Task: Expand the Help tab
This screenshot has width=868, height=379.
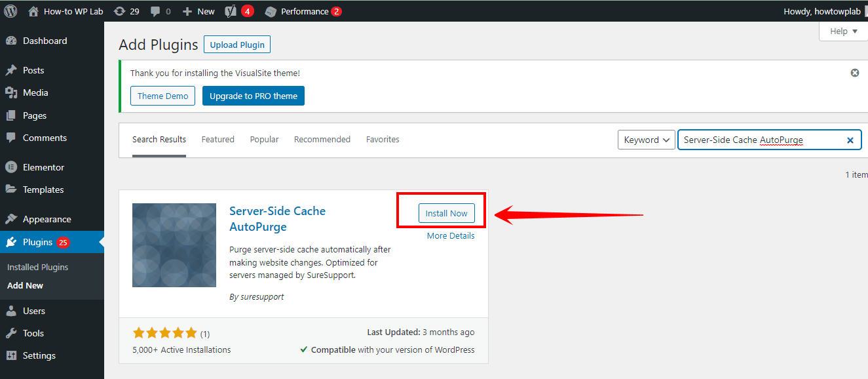Action: coord(843,31)
